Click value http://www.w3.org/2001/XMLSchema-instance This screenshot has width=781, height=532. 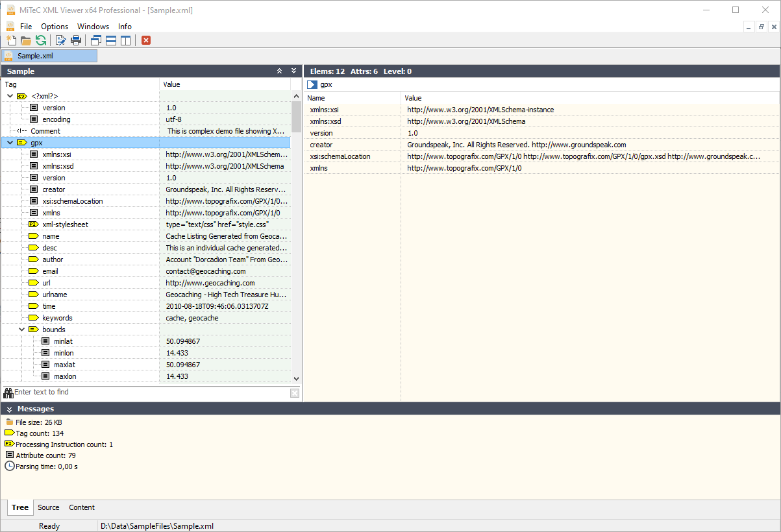click(x=480, y=110)
